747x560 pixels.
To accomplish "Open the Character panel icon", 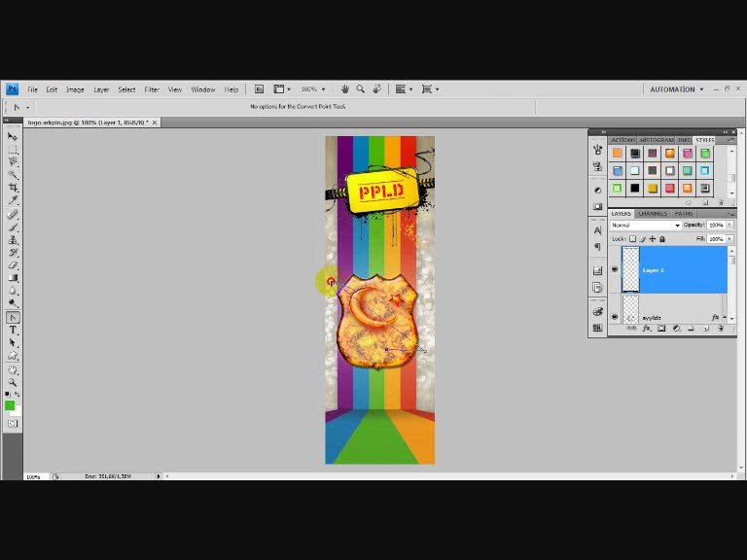I will 597,230.
